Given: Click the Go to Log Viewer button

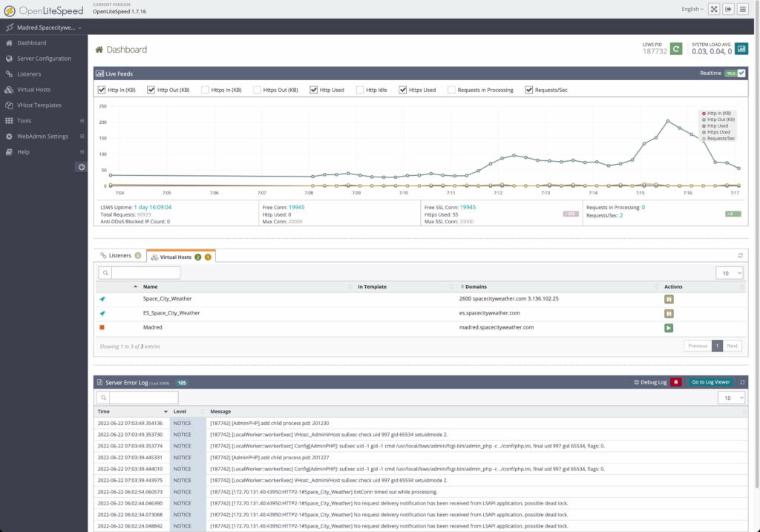Looking at the screenshot, I should pos(711,382).
